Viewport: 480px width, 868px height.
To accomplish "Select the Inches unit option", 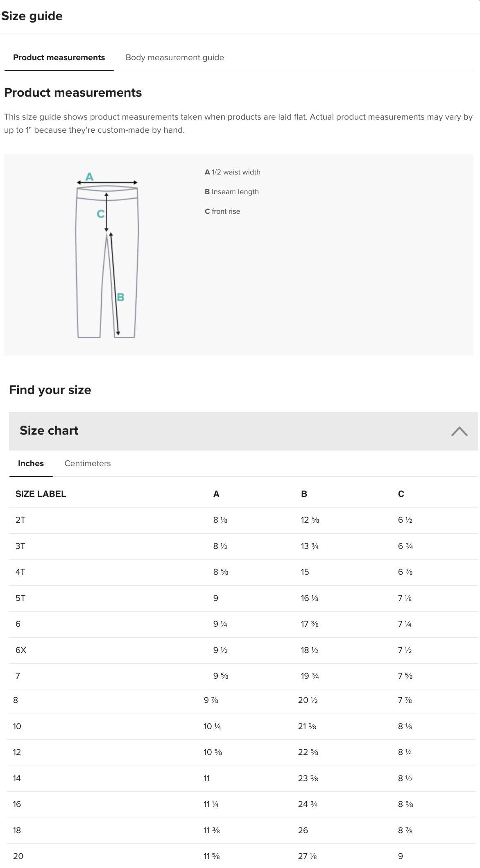I will (x=30, y=463).
